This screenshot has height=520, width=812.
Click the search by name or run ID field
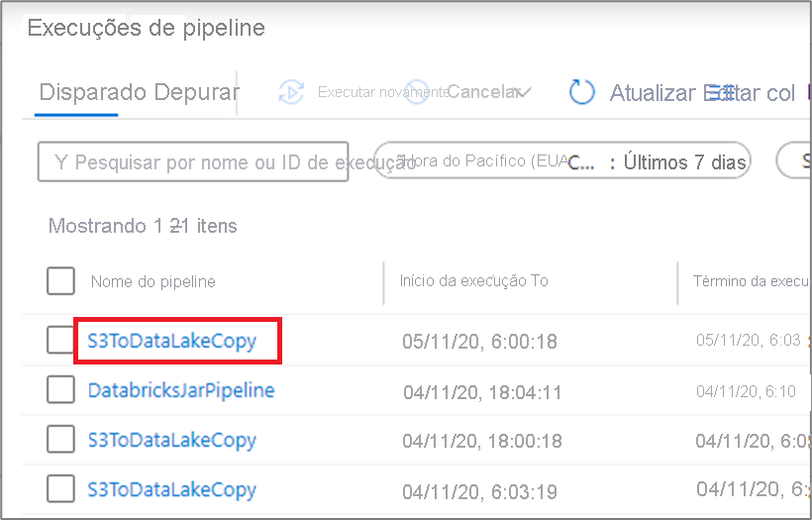point(193,161)
